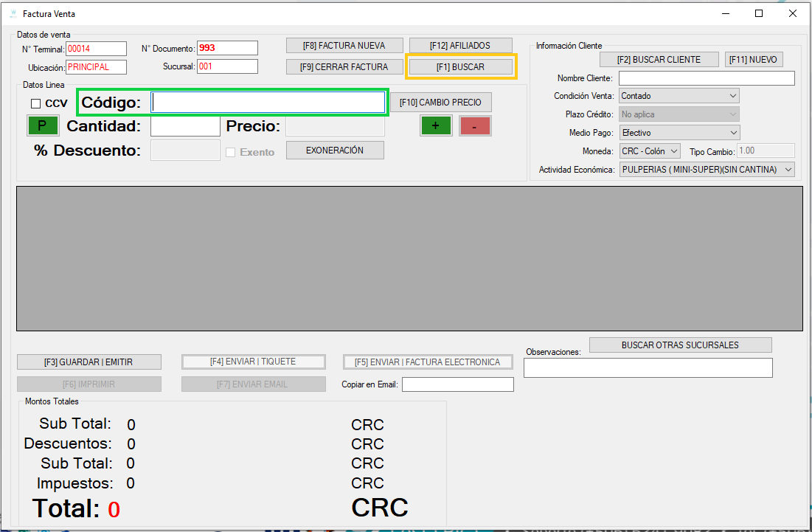This screenshot has height=532, width=812.
Task: Click F12 AFILIADOS button
Action: click(x=460, y=46)
